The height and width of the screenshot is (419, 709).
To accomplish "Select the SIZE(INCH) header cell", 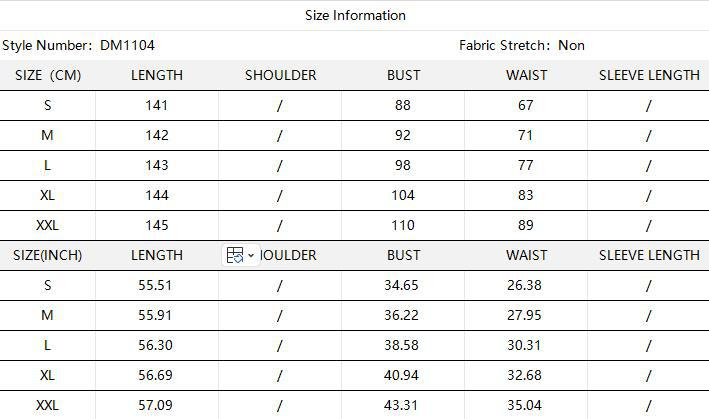I will pyautogui.click(x=48, y=255).
